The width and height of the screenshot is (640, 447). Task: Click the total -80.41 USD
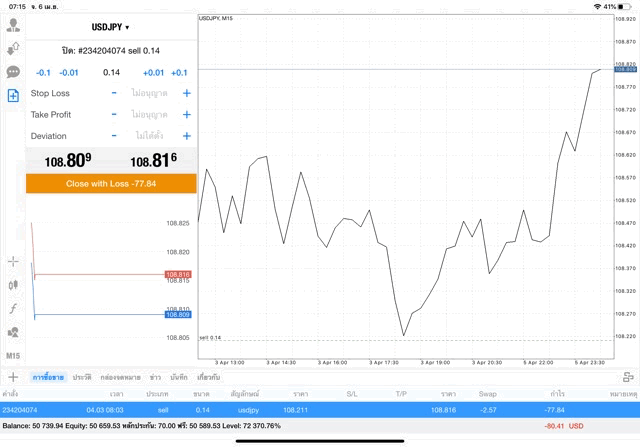click(x=564, y=426)
